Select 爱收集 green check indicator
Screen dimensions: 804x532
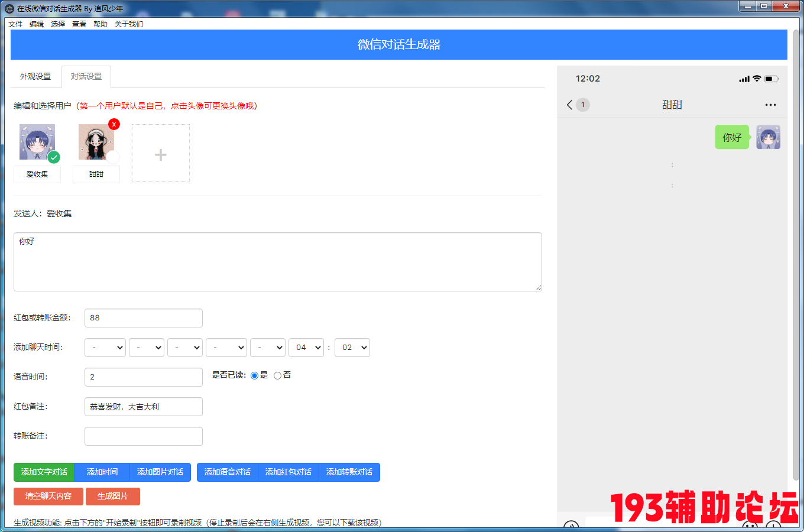54,157
